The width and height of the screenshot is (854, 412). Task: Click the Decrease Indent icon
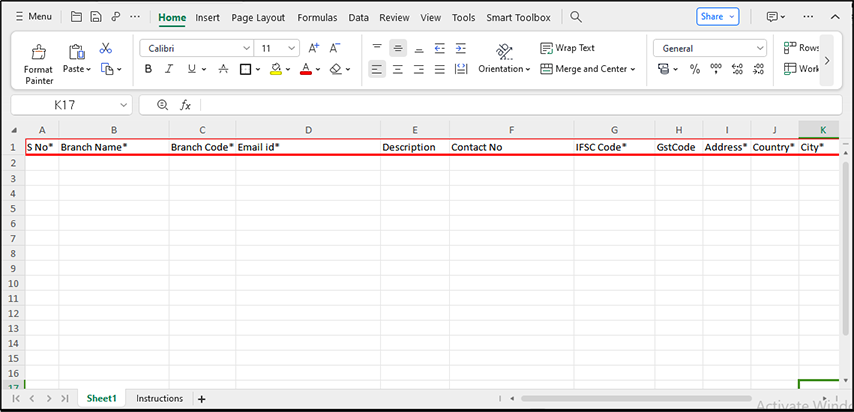pyautogui.click(x=440, y=48)
